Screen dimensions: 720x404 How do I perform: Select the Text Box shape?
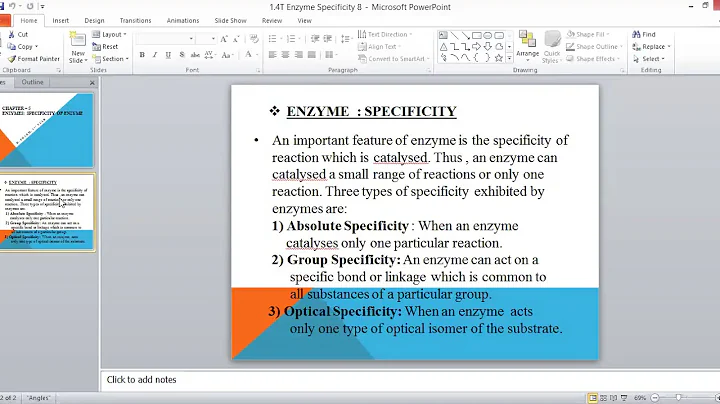tap(443, 35)
